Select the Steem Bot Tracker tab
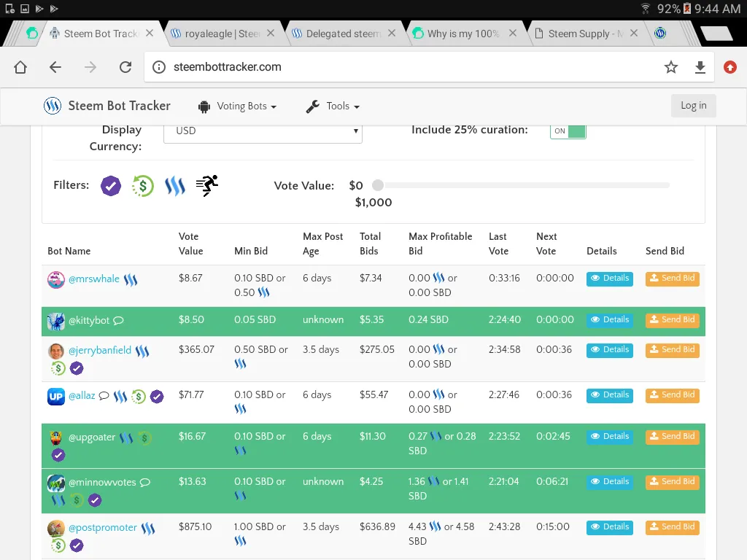The height and width of the screenshot is (560, 747). [101, 34]
